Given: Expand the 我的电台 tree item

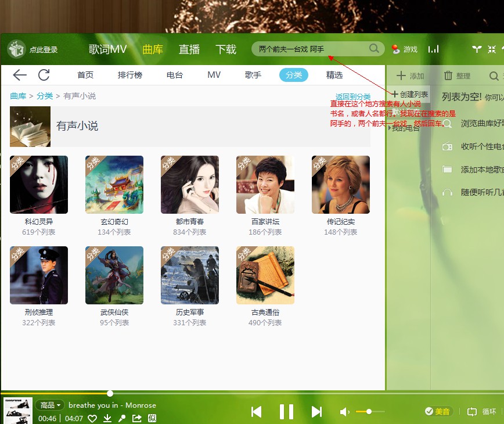Looking at the screenshot, I should pyautogui.click(x=390, y=128).
